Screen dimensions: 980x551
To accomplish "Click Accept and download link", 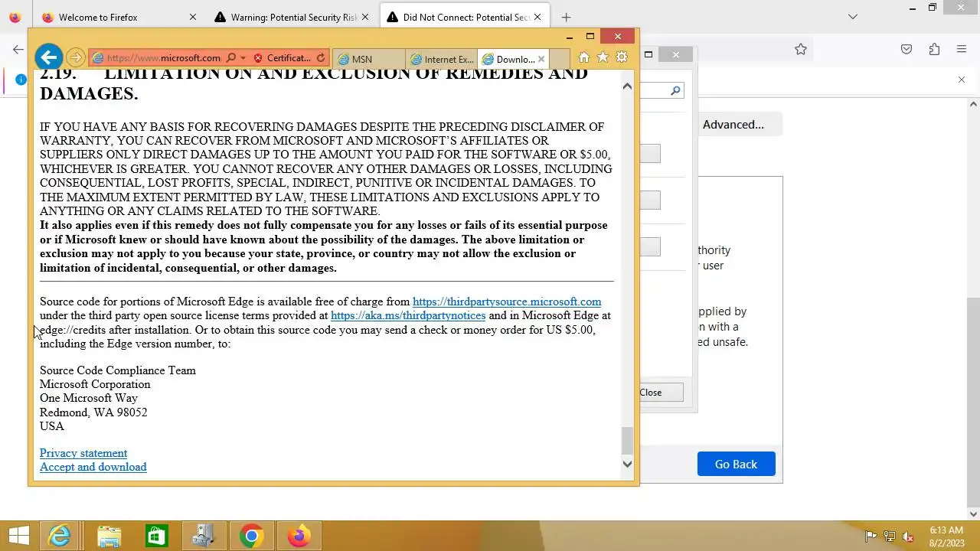I will [x=93, y=467].
